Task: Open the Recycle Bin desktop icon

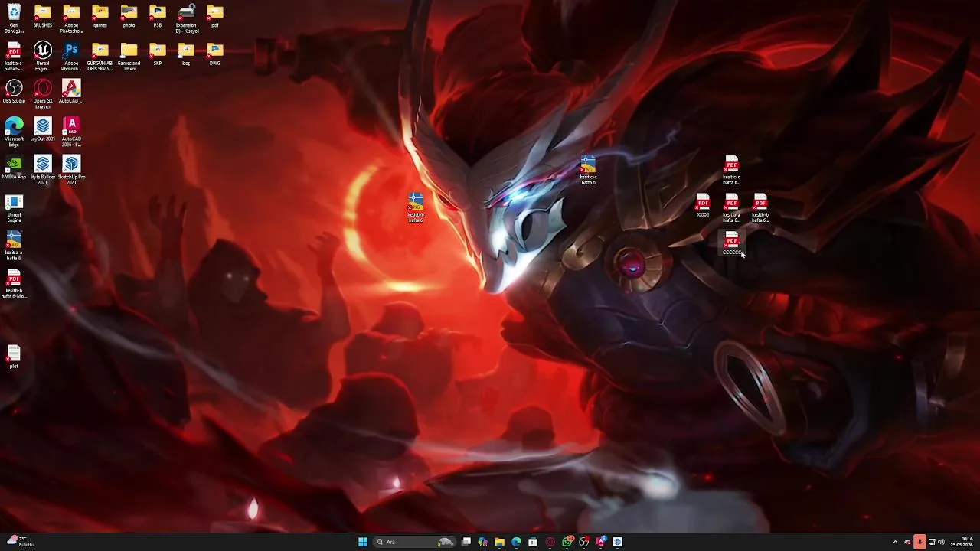Action: (14, 18)
